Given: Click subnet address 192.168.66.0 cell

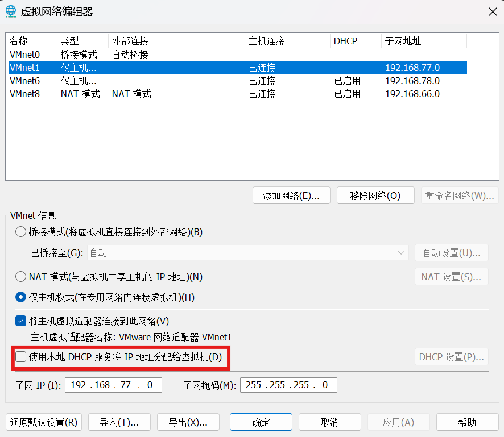Looking at the screenshot, I should pos(412,94).
